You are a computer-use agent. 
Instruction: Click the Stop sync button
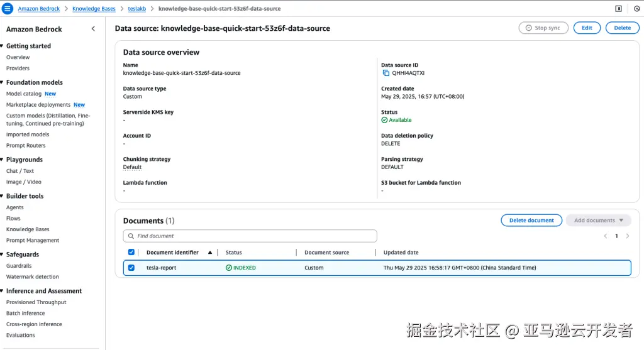pos(543,28)
